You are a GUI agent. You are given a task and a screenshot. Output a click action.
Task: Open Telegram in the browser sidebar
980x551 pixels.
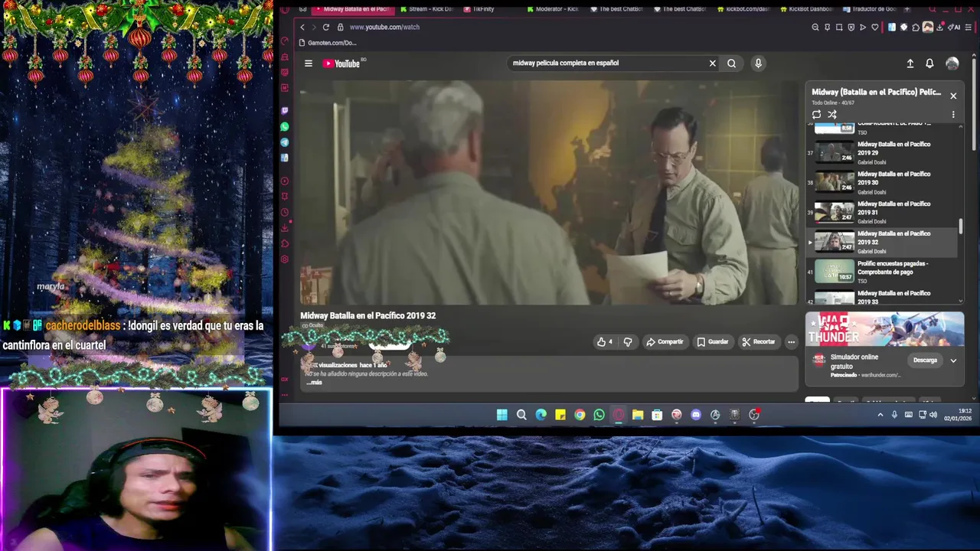[285, 142]
